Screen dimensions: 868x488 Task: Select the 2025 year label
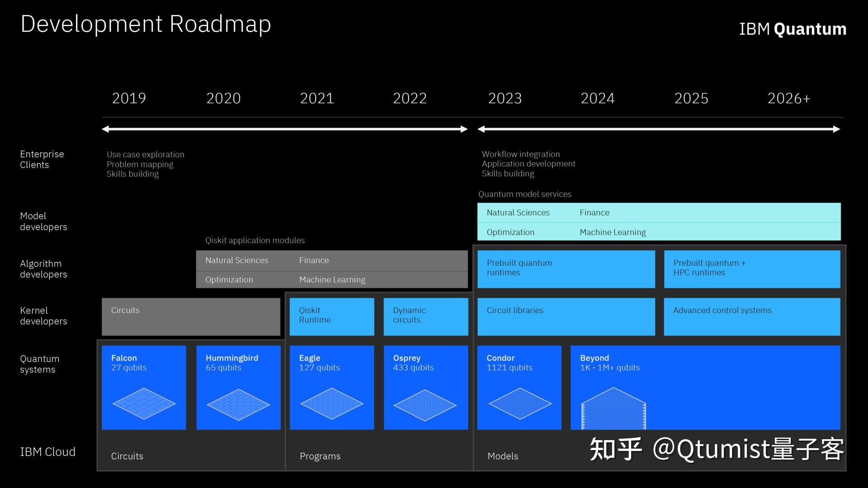tap(691, 98)
